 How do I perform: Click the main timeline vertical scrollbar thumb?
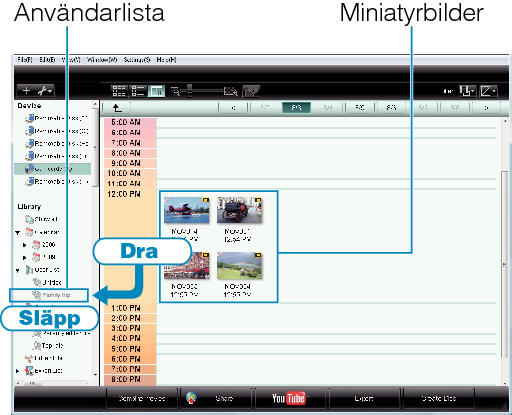[x=505, y=265]
